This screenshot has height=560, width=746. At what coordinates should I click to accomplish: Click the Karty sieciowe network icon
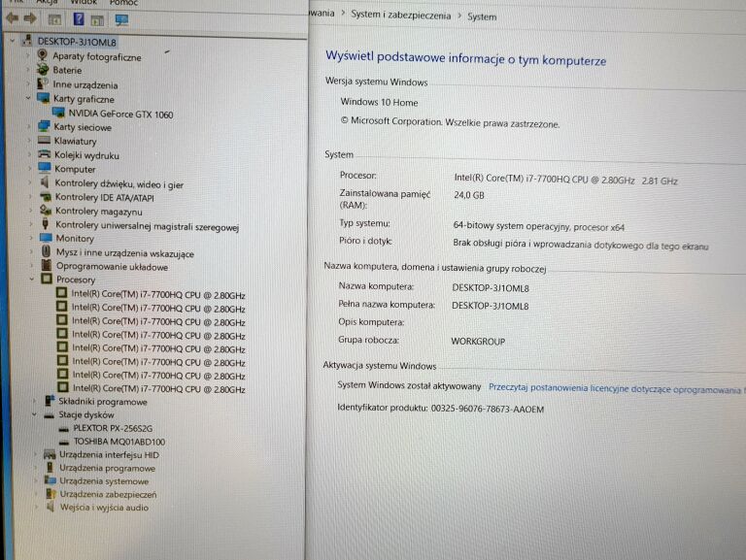click(x=44, y=126)
